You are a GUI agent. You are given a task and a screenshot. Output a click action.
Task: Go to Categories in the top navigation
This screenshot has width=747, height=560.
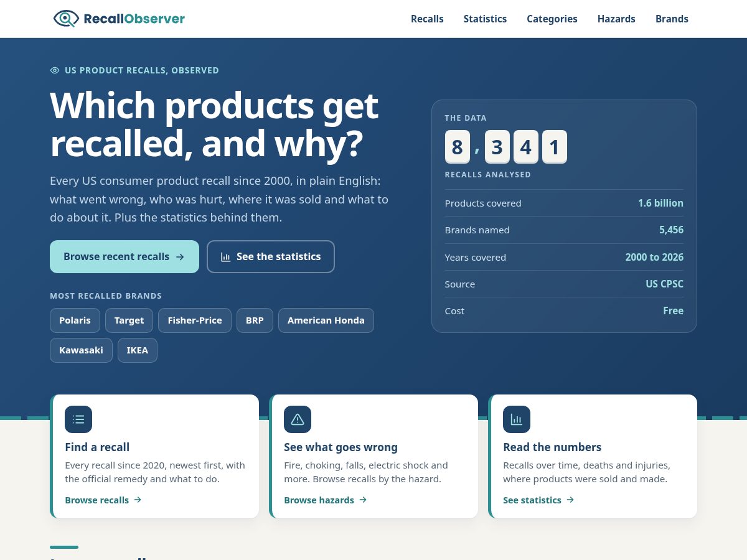point(552,19)
